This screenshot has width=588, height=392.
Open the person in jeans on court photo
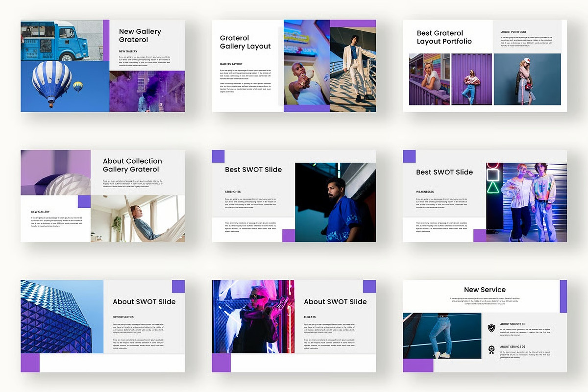442,336
